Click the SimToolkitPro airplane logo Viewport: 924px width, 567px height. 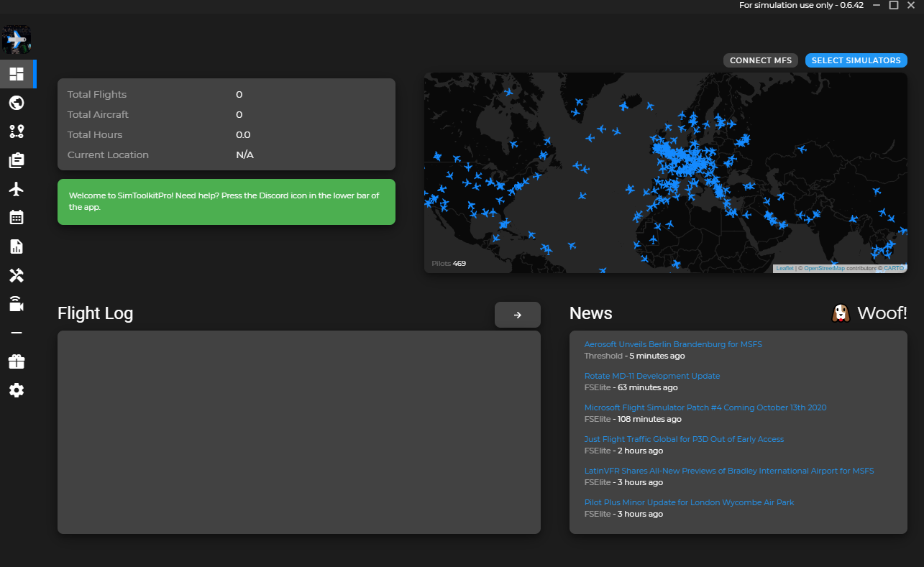click(x=16, y=40)
